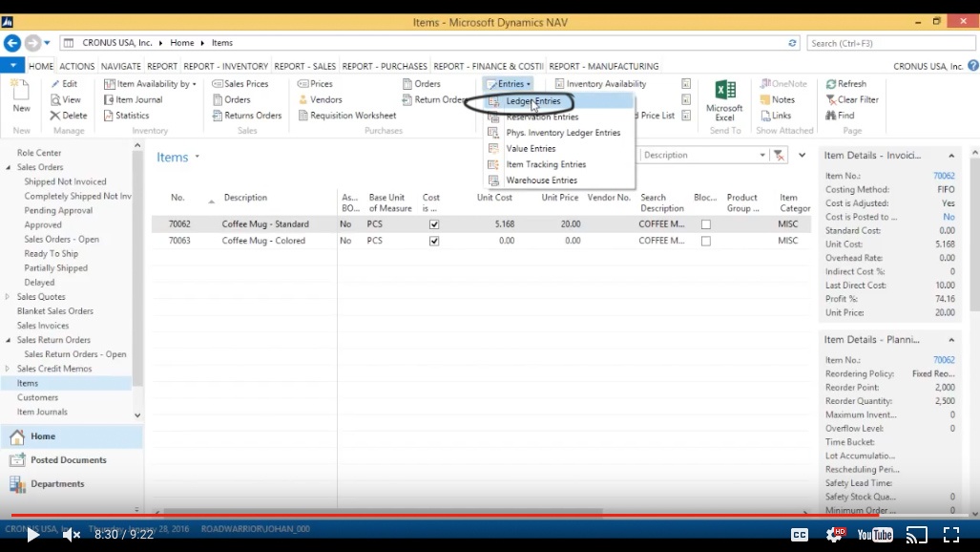This screenshot has width=980, height=552.
Task: Go to Customers in the navigation tree
Action: 37,397
